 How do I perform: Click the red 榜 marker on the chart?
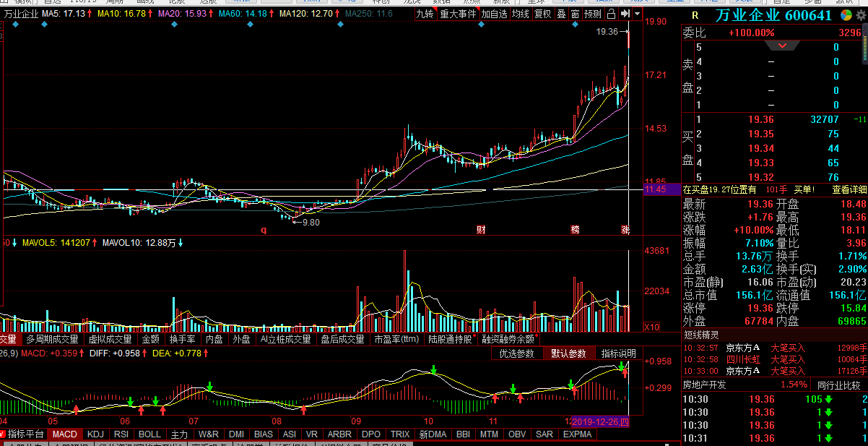tap(575, 229)
